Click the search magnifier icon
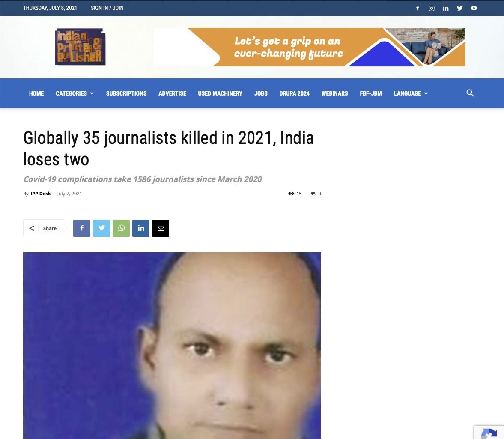This screenshot has height=439, width=504. click(470, 93)
